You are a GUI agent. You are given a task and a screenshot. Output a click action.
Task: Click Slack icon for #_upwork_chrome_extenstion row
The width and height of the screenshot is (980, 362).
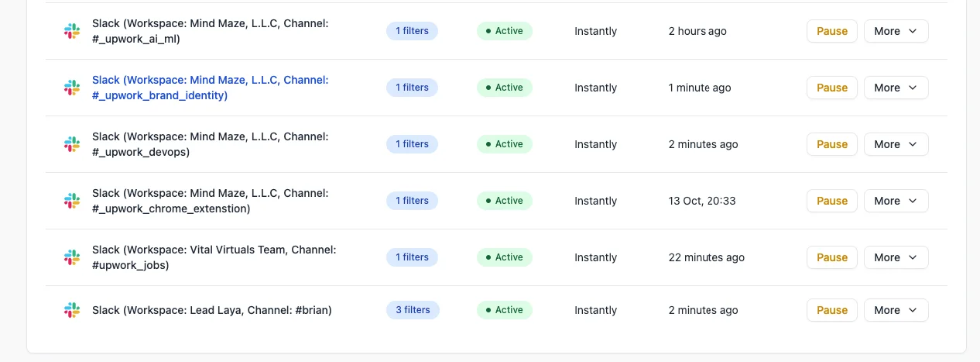coord(72,201)
